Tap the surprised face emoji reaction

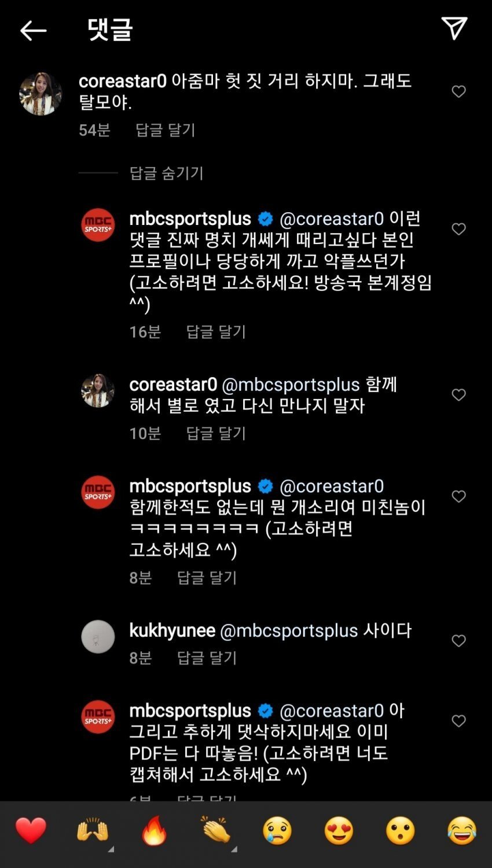click(401, 831)
